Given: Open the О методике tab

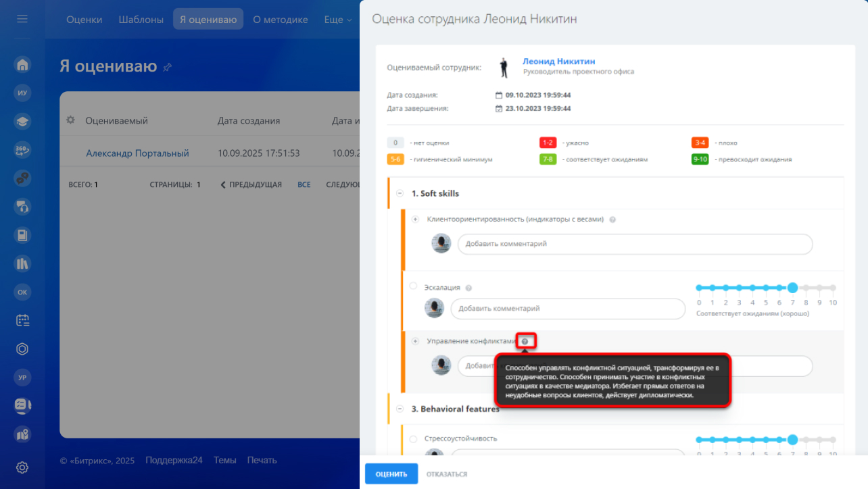Looking at the screenshot, I should tap(280, 20).
